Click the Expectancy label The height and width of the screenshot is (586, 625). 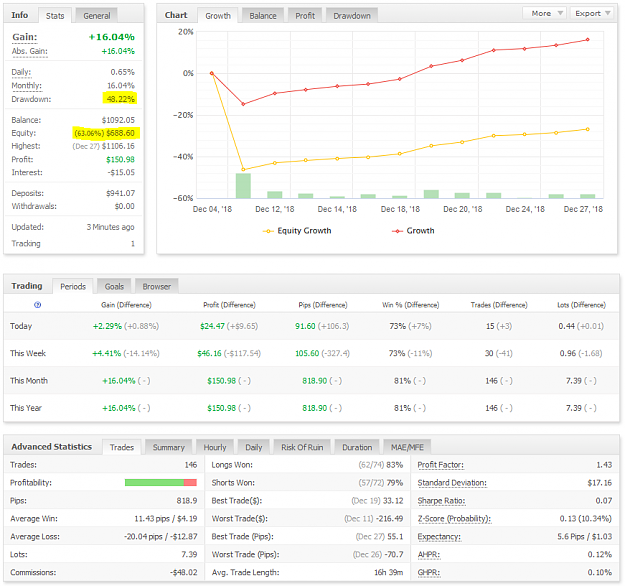tap(439, 537)
